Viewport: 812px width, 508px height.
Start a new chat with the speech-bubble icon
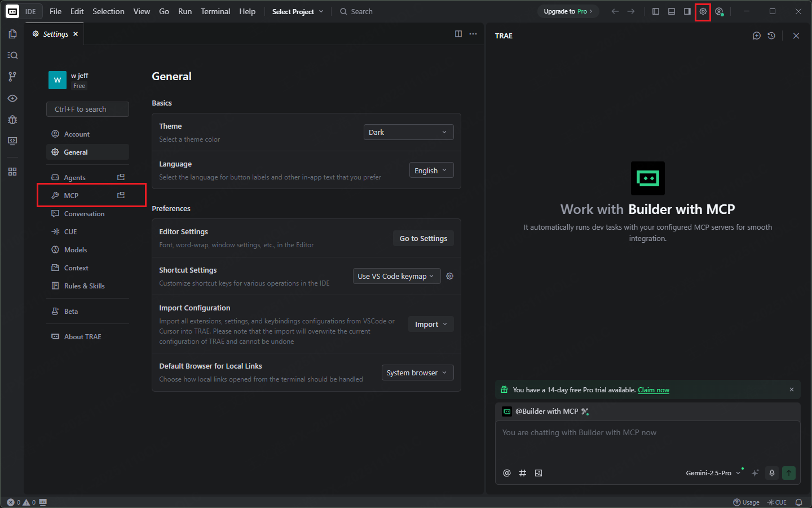coord(756,35)
